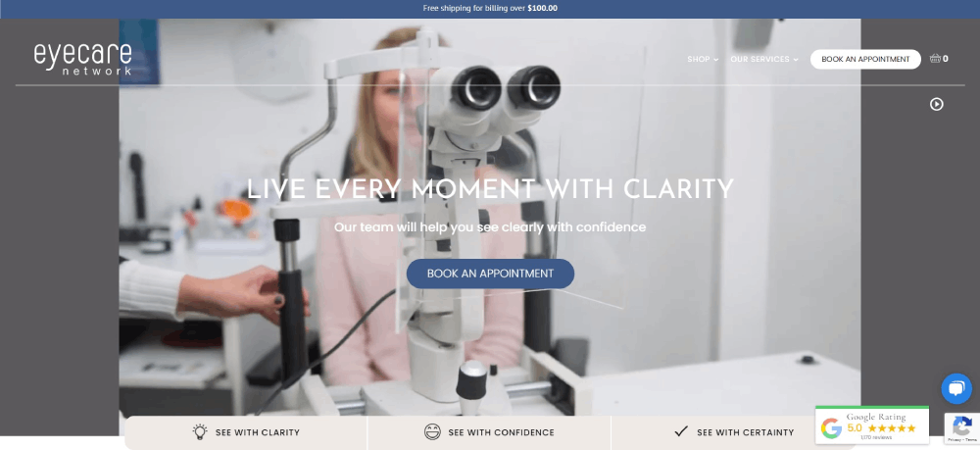Click the smiley confidence icon

(432, 432)
